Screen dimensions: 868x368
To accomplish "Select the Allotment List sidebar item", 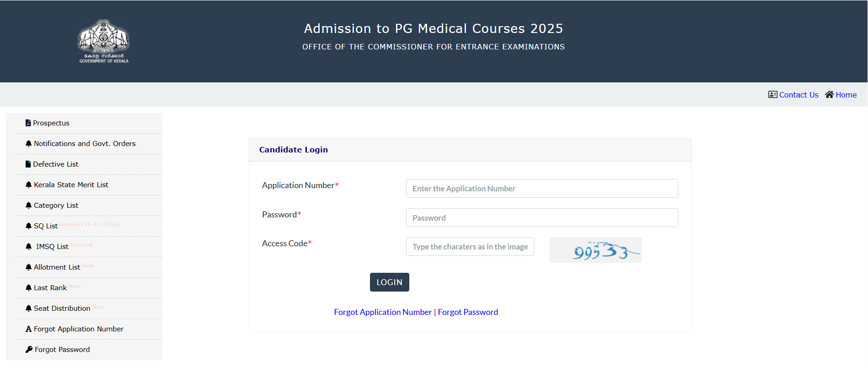I will (56, 267).
